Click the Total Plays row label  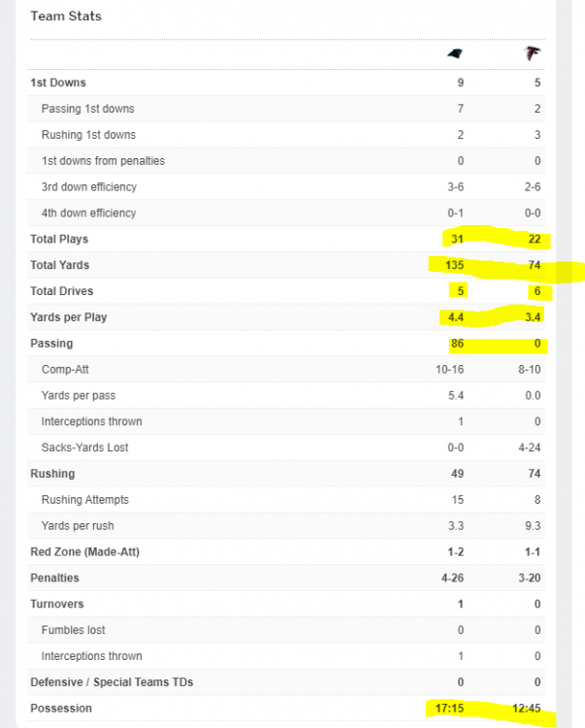[59, 239]
